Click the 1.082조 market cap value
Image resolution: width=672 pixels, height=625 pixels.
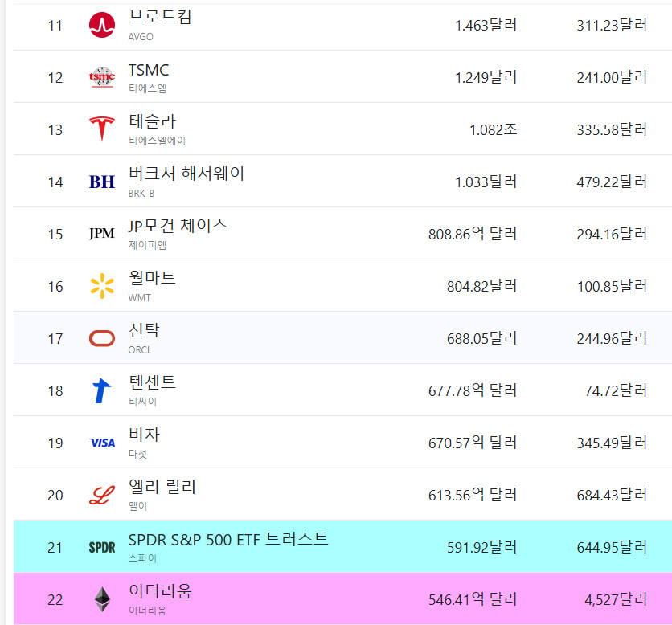tap(493, 129)
